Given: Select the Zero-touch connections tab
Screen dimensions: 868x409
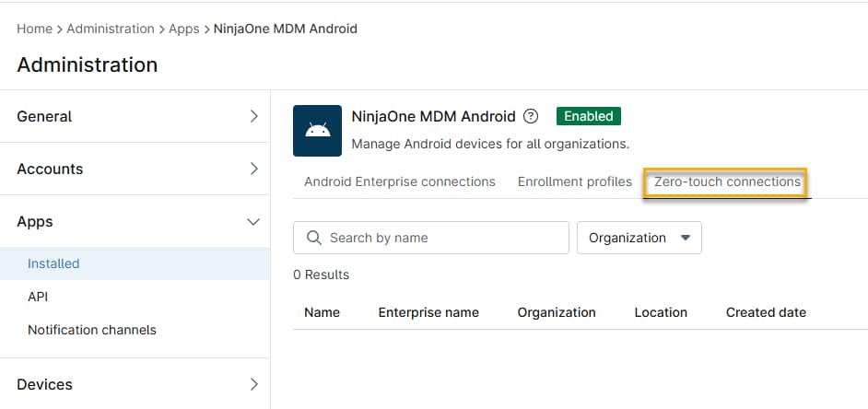Looking at the screenshot, I should (727, 181).
